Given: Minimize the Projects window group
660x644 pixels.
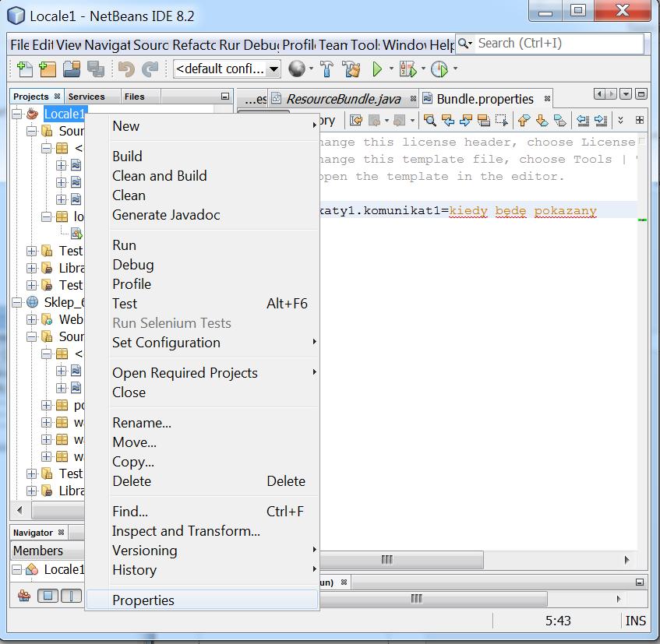Looking at the screenshot, I should click(x=225, y=97).
